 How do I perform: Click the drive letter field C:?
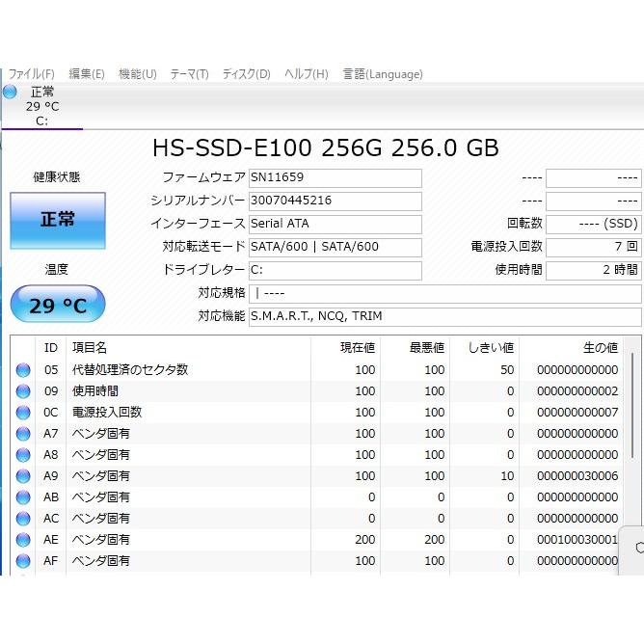click(x=335, y=270)
